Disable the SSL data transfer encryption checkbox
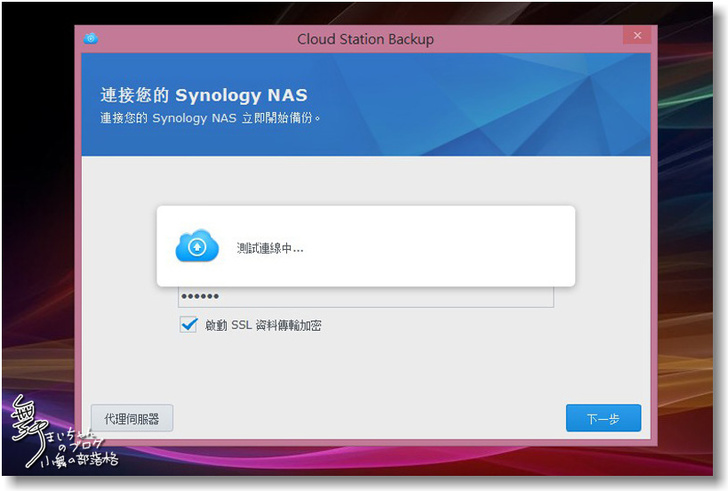Viewport: 728px width, 491px height. tap(188, 325)
